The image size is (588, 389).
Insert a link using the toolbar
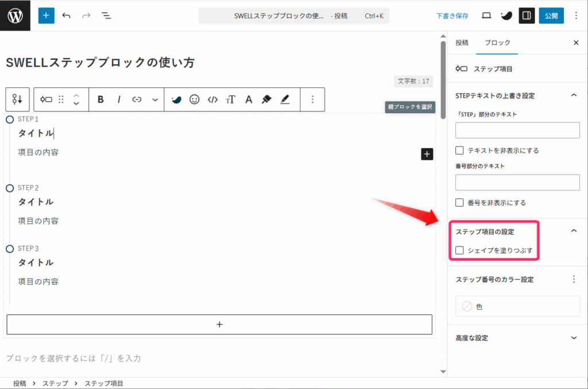137,99
